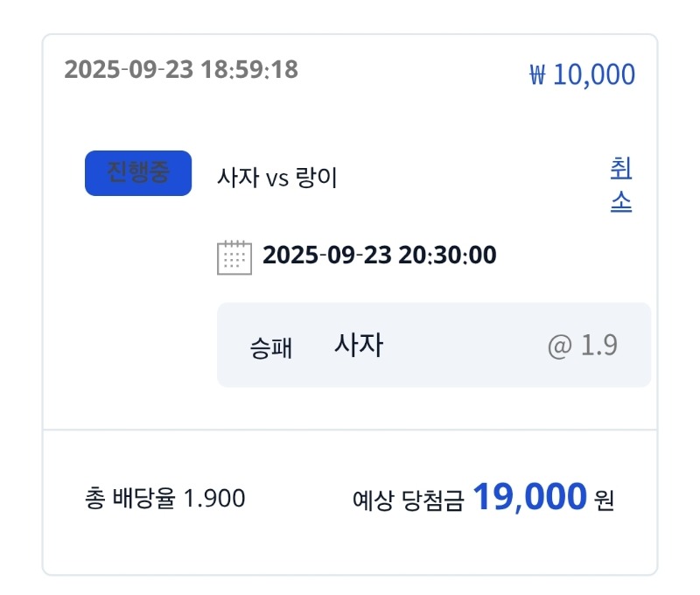Click the total odds value 1.900
This screenshot has height=595, width=700.
pyautogui.click(x=214, y=498)
